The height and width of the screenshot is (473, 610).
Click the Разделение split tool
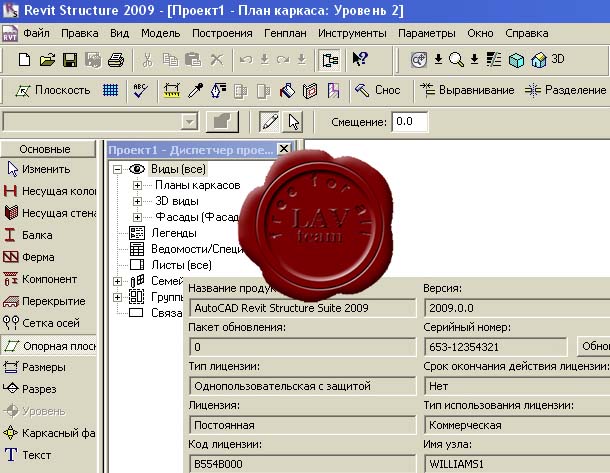(x=565, y=90)
